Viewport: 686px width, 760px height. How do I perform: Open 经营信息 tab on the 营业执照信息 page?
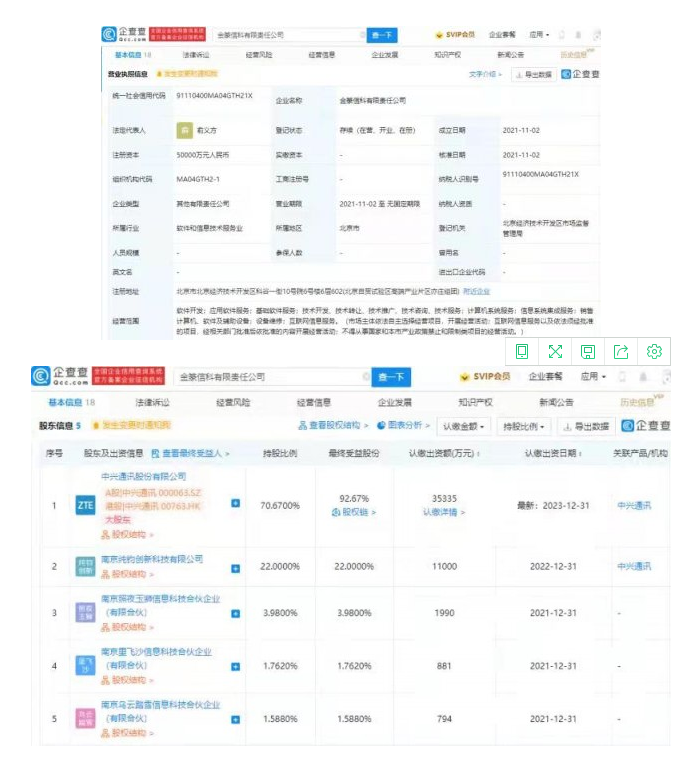point(322,55)
